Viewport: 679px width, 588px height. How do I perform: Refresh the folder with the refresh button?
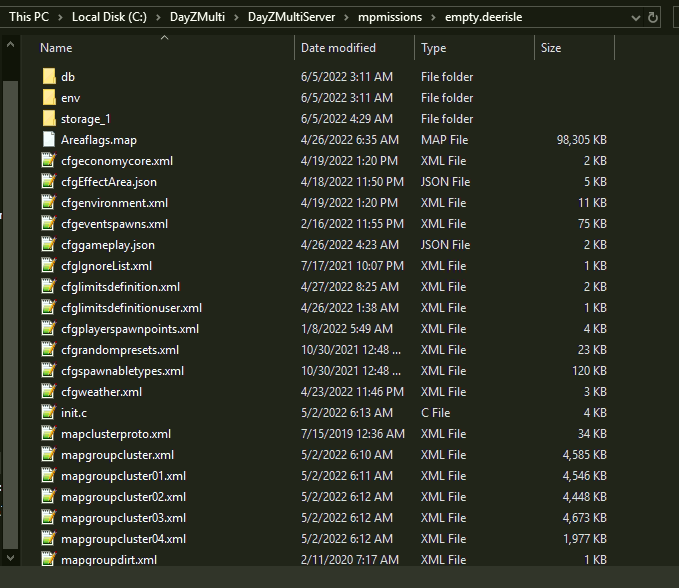click(653, 17)
